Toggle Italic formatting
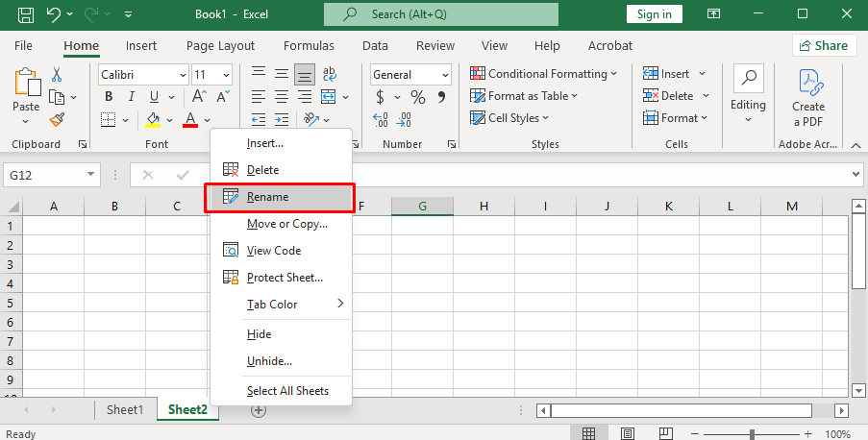This screenshot has width=868, height=440. point(132,97)
